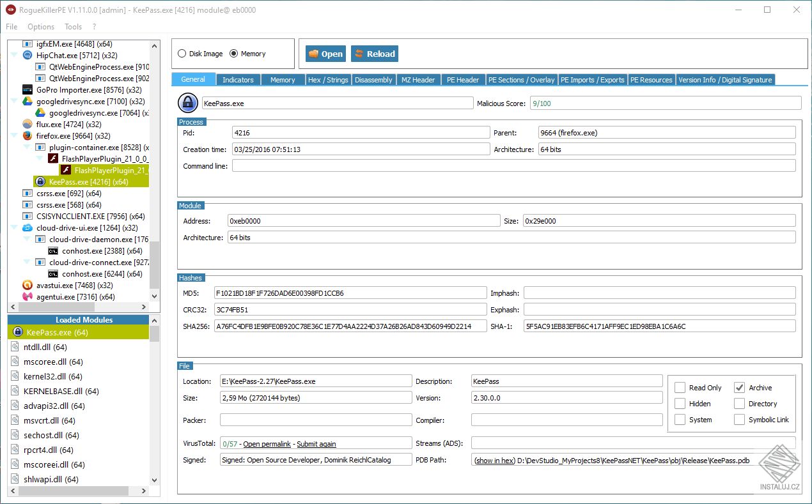
Task: Open the ? help menu
Action: click(x=95, y=27)
